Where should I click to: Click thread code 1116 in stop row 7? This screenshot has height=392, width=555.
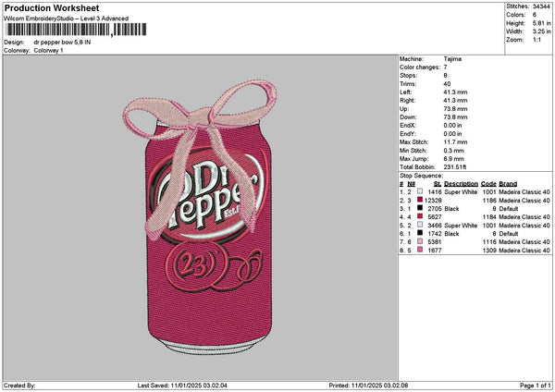tap(489, 242)
